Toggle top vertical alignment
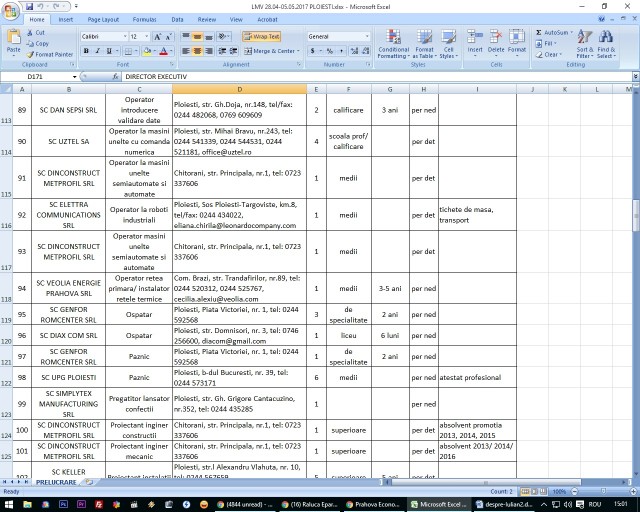This screenshot has height=512, width=640. [x=186, y=37]
